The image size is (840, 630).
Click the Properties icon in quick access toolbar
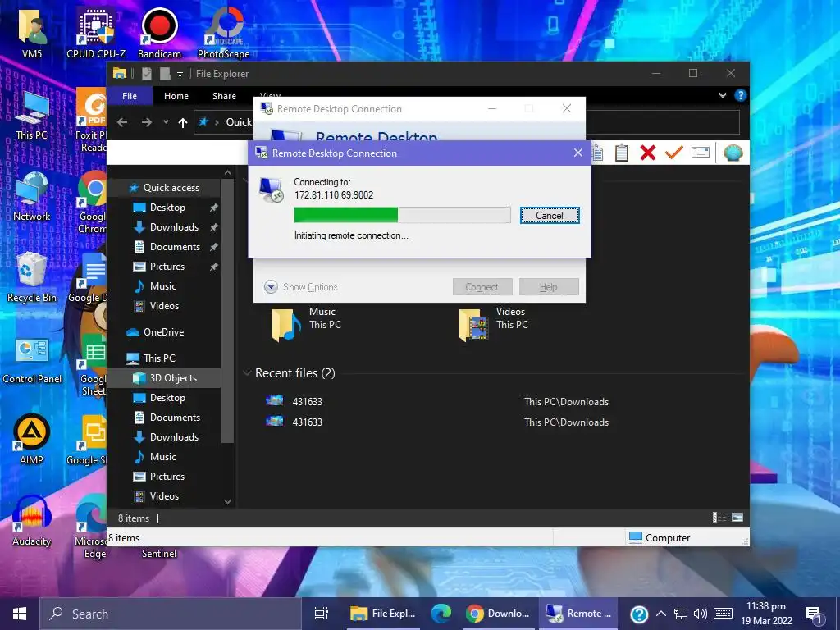click(147, 73)
